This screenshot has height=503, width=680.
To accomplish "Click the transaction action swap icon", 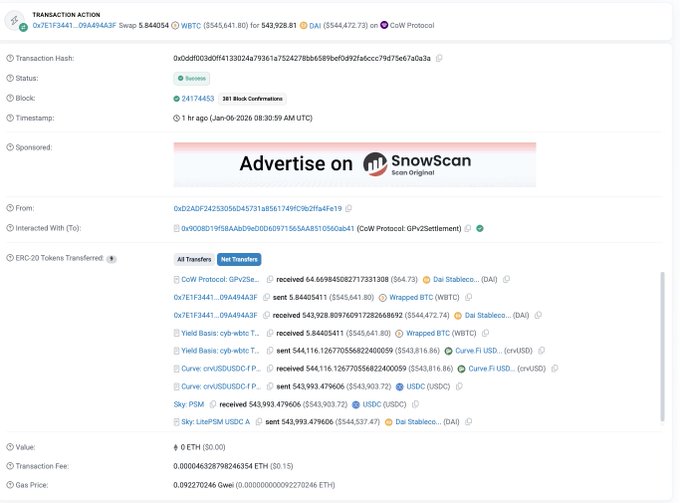I will click(x=15, y=20).
